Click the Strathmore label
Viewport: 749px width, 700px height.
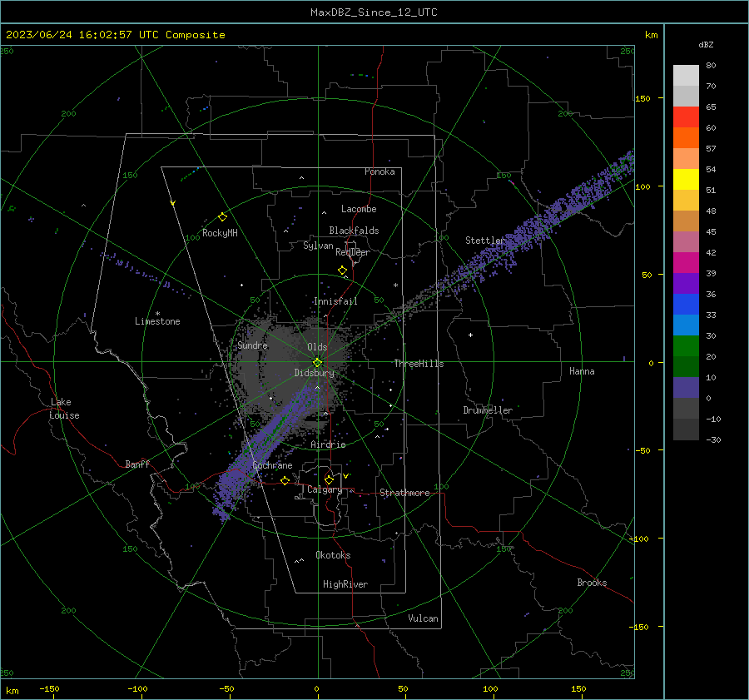coord(404,493)
